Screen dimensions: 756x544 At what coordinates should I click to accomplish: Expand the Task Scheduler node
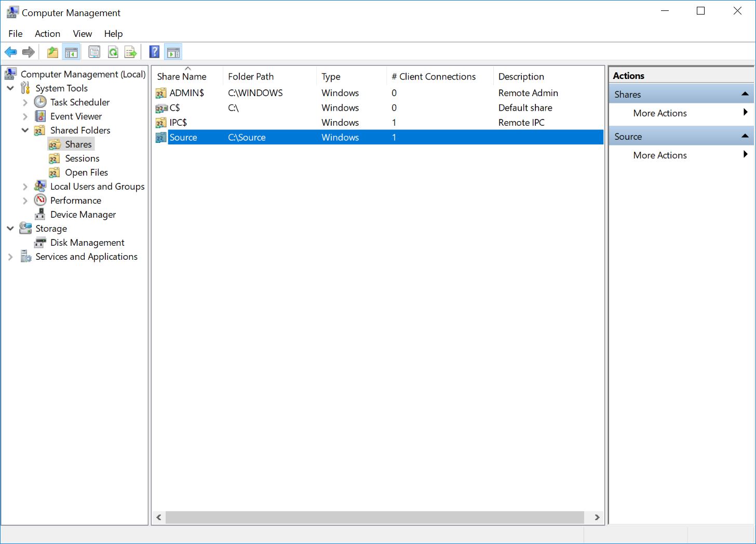tap(25, 102)
